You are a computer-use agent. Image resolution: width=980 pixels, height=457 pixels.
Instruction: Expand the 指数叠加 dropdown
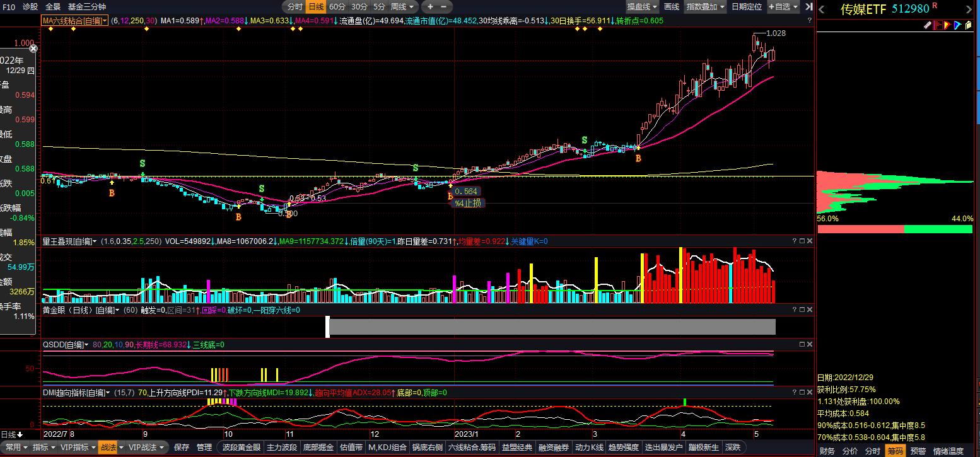click(x=704, y=7)
